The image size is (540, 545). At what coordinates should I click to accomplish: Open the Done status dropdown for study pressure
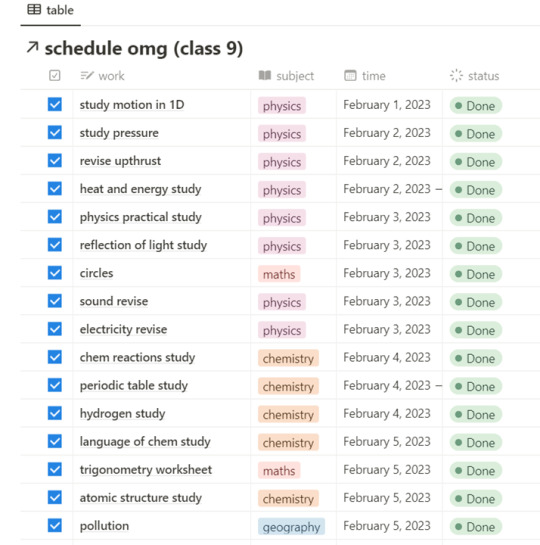tap(475, 134)
